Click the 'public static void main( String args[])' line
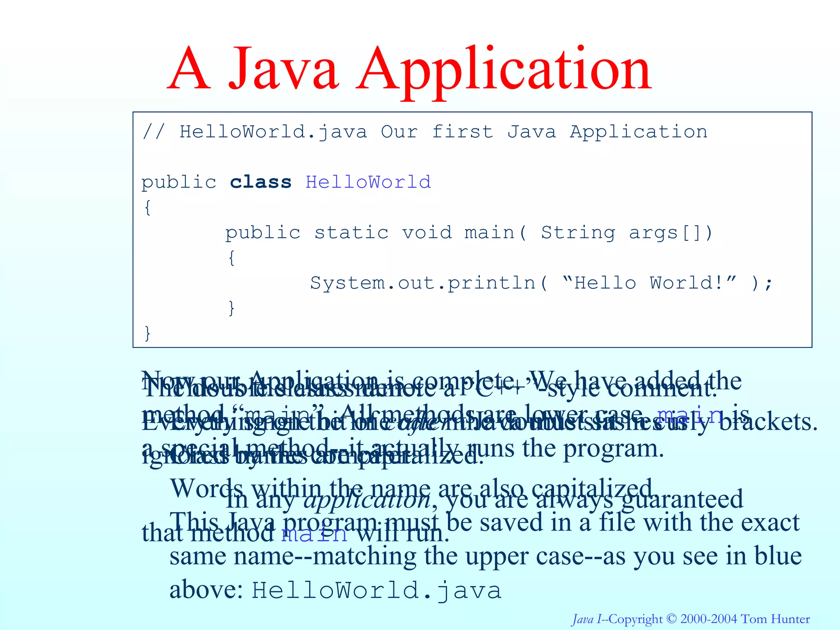This screenshot has width=840, height=630. pyautogui.click(x=469, y=233)
